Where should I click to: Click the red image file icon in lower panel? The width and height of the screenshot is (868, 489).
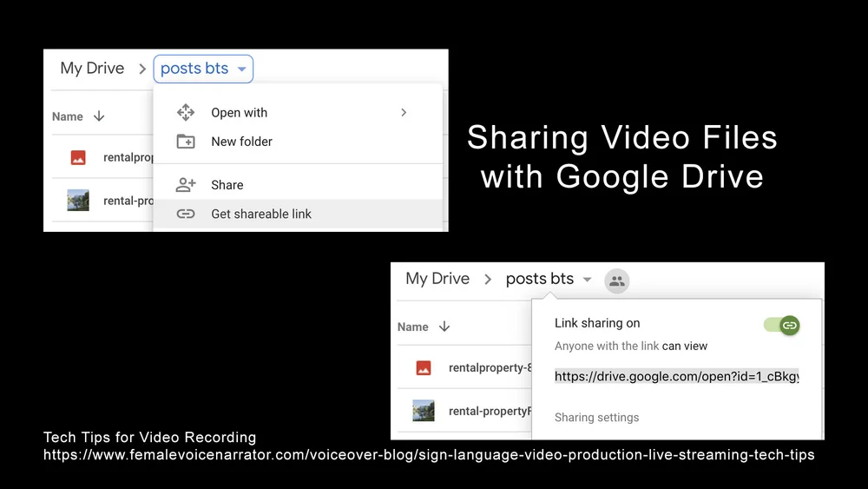tap(424, 367)
